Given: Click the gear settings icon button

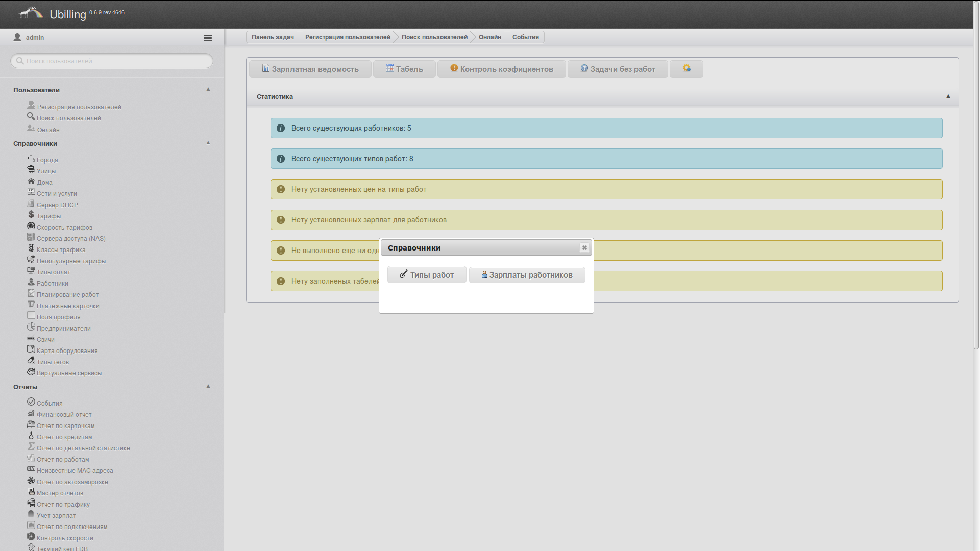Looking at the screenshot, I should coord(687,68).
